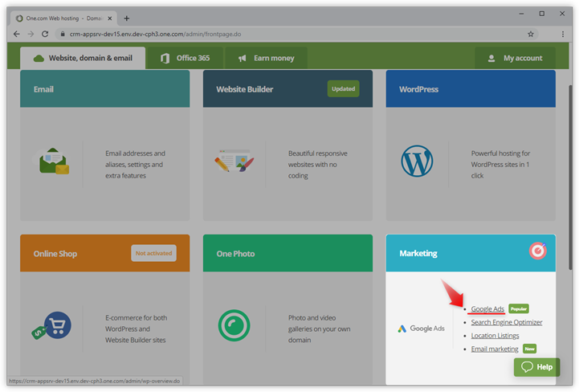Image resolution: width=579 pixels, height=392 pixels.
Task: Click the One Photo card header
Action: coord(287,253)
